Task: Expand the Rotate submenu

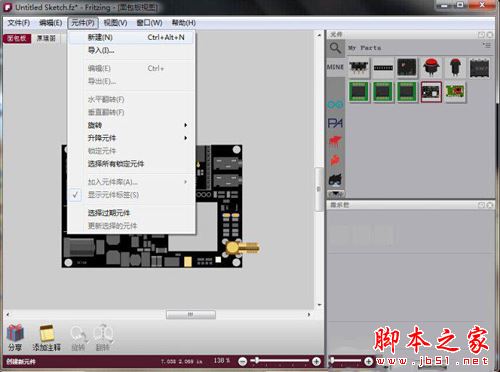Action: click(131, 125)
